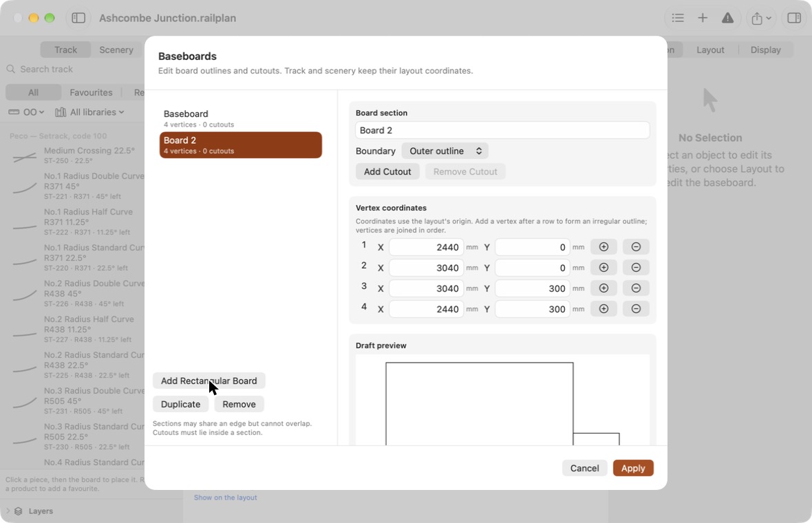Toggle the right inspector panel icon
The width and height of the screenshot is (812, 523).
794,18
